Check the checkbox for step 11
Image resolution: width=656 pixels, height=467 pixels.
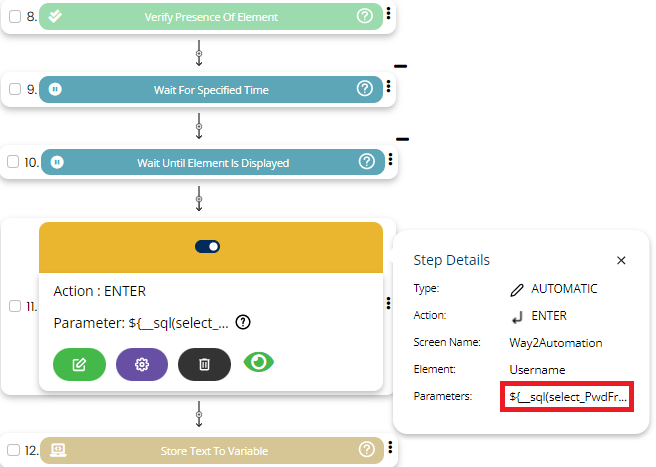(x=14, y=306)
